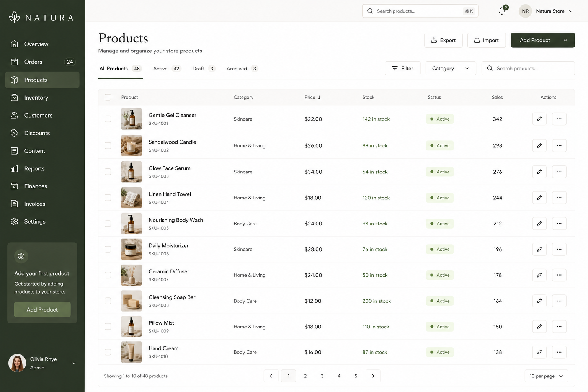Viewport: 588px width, 392px height.
Task: Change the 10 per page selector
Action: point(546,376)
